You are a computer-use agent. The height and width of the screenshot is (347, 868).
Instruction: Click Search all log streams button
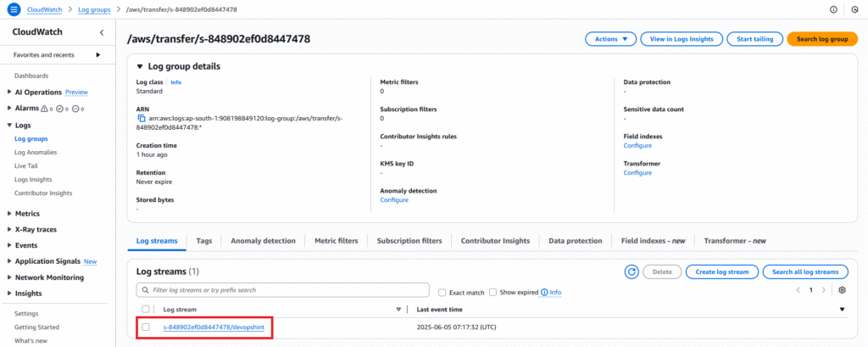(805, 272)
